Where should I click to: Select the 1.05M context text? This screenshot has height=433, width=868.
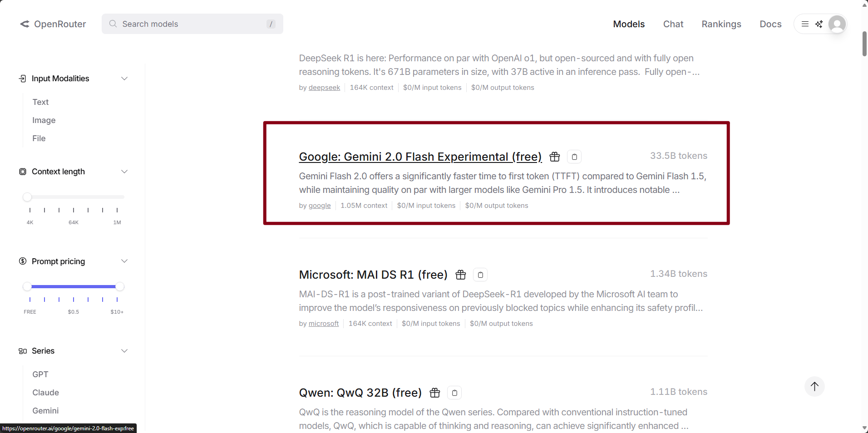point(364,206)
